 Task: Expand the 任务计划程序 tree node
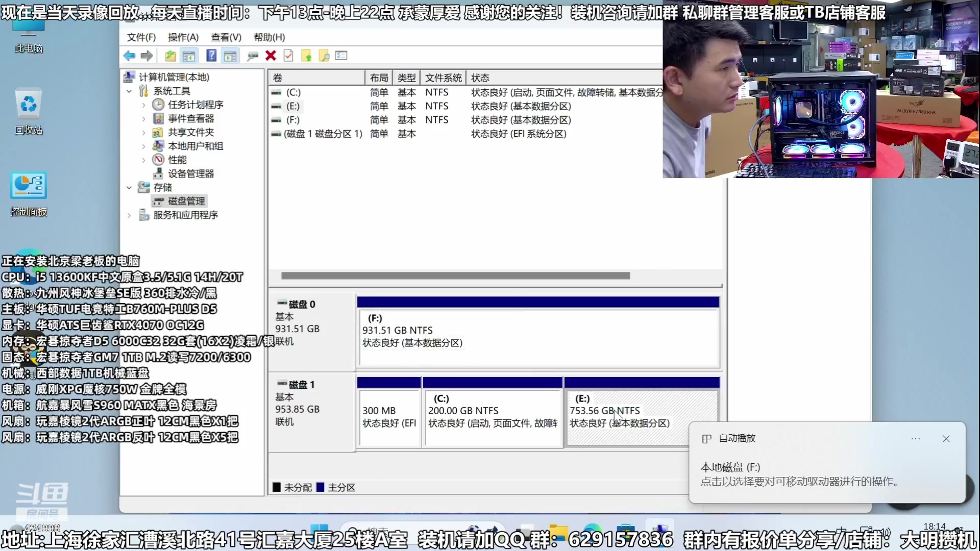pyautogui.click(x=144, y=105)
